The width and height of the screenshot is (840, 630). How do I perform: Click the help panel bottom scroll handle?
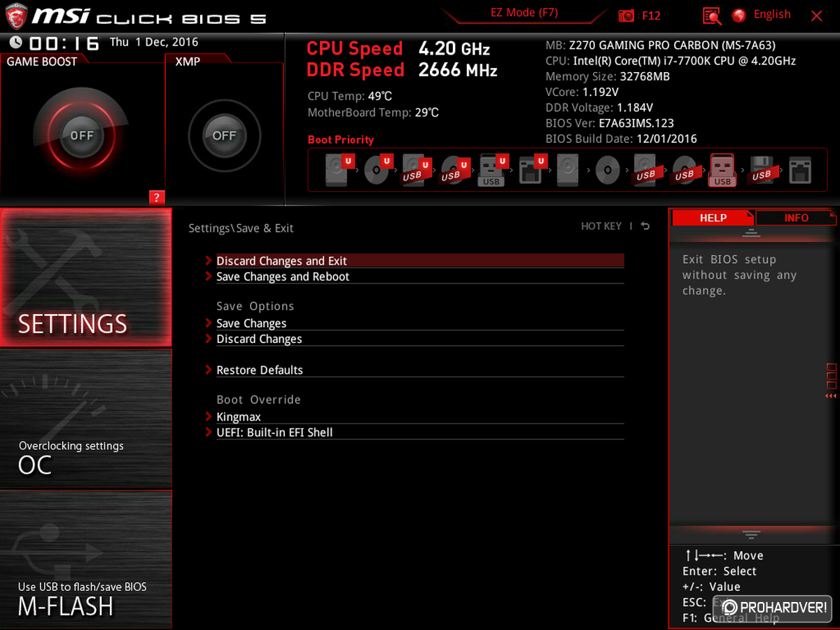pyautogui.click(x=752, y=535)
